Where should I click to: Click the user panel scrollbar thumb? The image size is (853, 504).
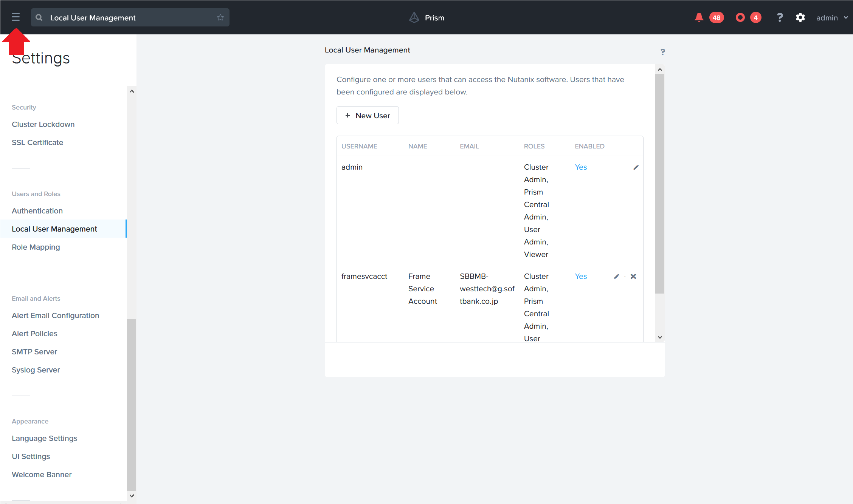660,184
